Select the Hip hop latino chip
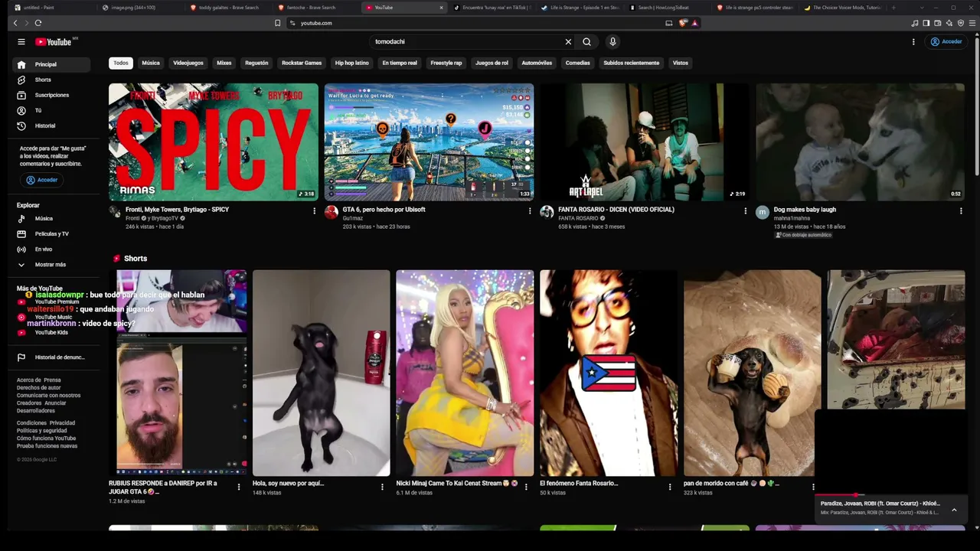 coord(352,63)
